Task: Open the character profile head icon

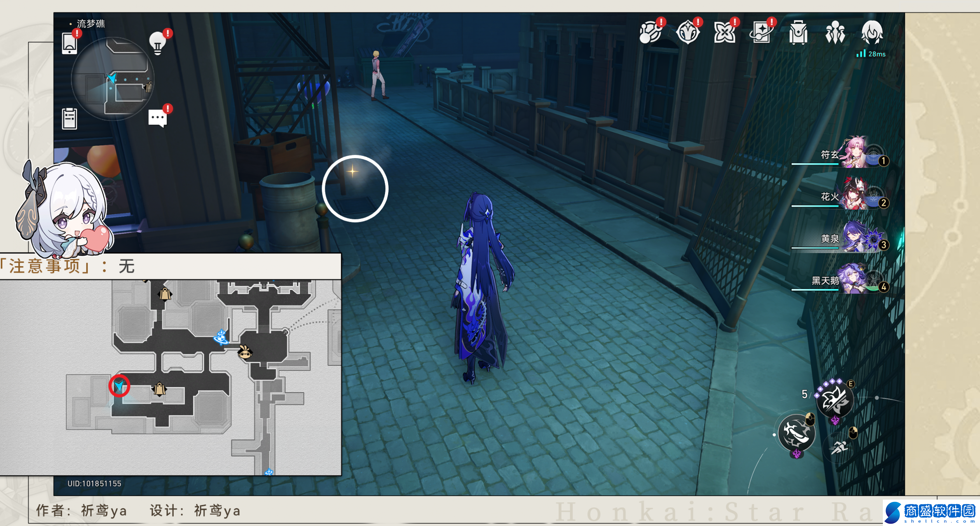Action: click(x=872, y=33)
